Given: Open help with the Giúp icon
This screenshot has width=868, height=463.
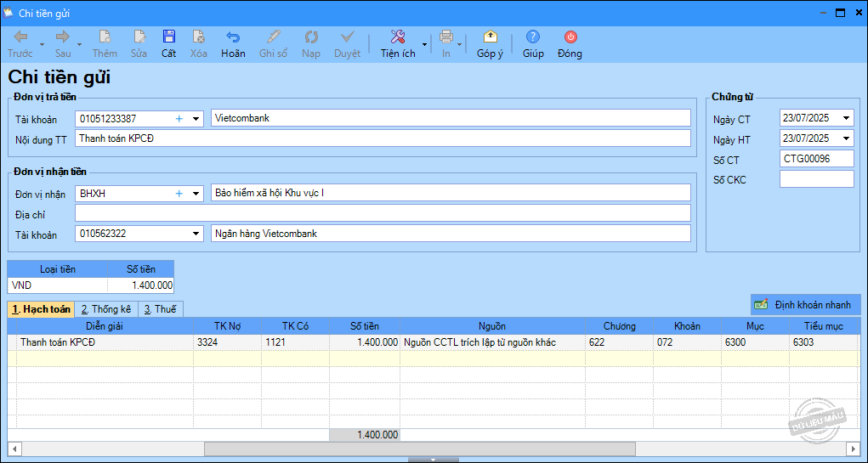Looking at the screenshot, I should 533,37.
